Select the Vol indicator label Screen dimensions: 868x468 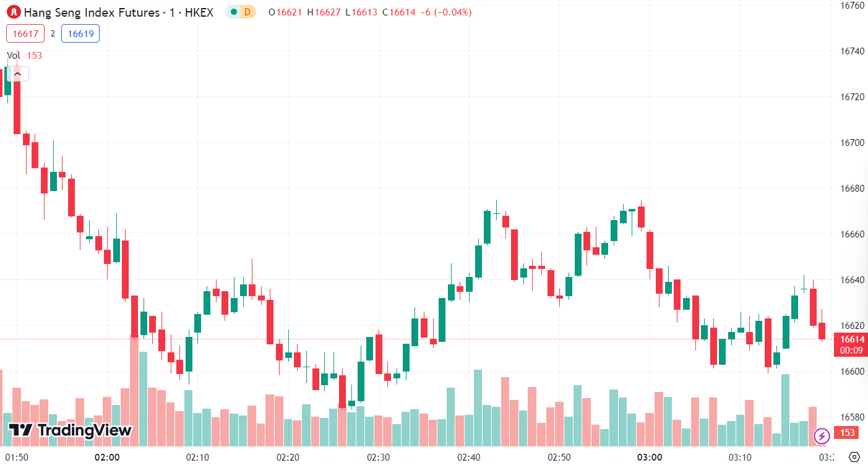tap(14, 55)
